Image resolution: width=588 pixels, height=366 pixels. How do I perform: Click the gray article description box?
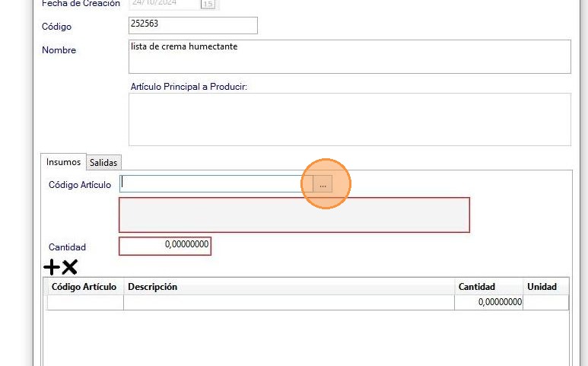(294, 215)
